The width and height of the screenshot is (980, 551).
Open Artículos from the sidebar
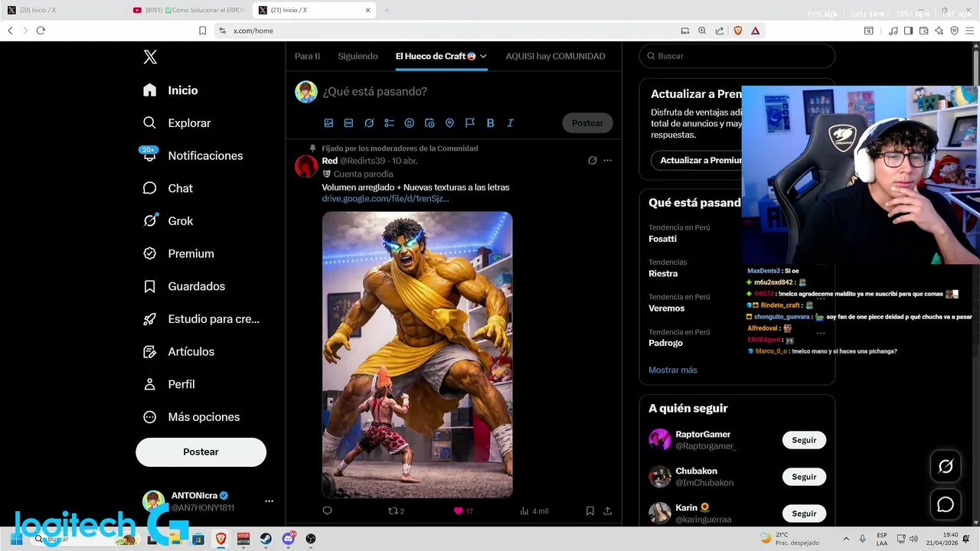pos(178,352)
